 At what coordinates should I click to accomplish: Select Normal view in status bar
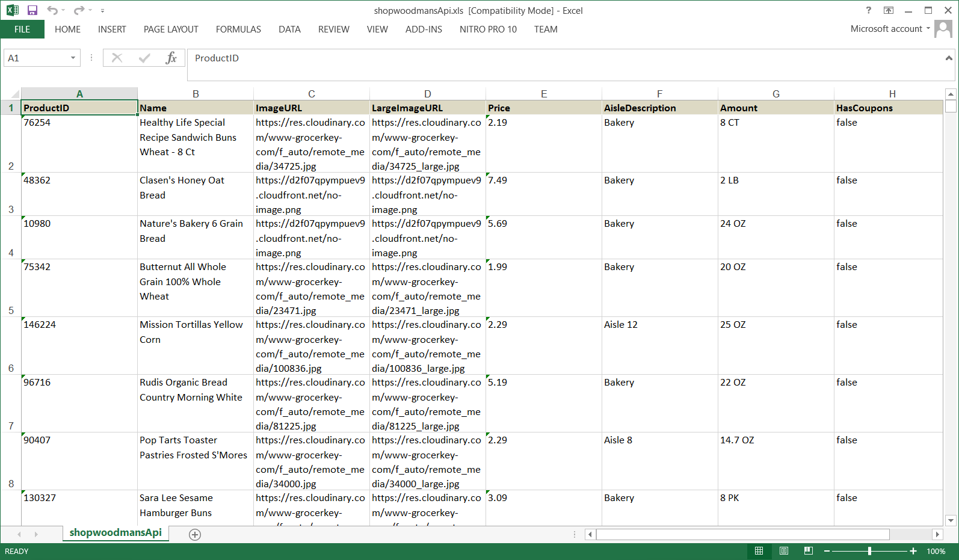pyautogui.click(x=759, y=551)
